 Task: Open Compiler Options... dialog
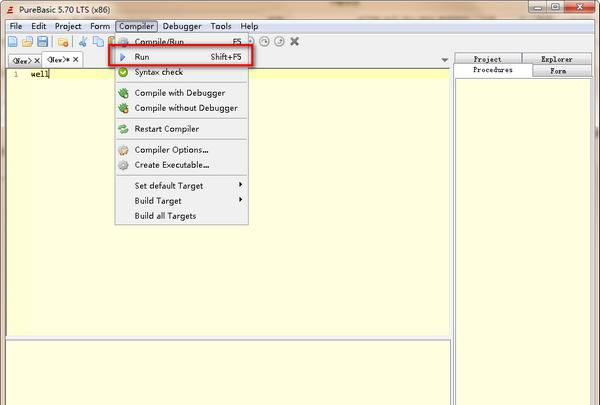[181, 150]
